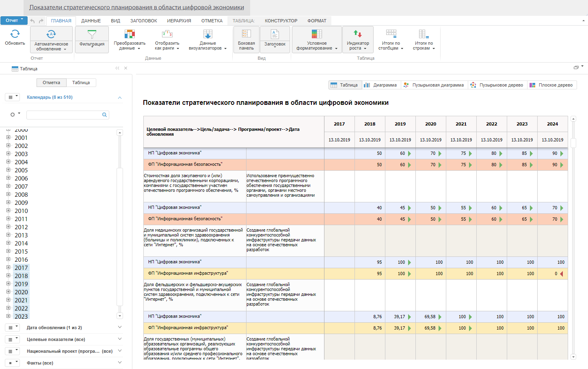Open Дата обновления layout dropdown
Screen dimensions: 588x369
tap(12, 328)
